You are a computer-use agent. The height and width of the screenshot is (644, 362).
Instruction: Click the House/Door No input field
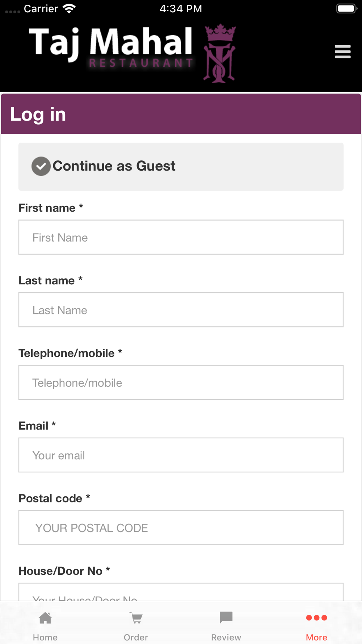tap(181, 592)
